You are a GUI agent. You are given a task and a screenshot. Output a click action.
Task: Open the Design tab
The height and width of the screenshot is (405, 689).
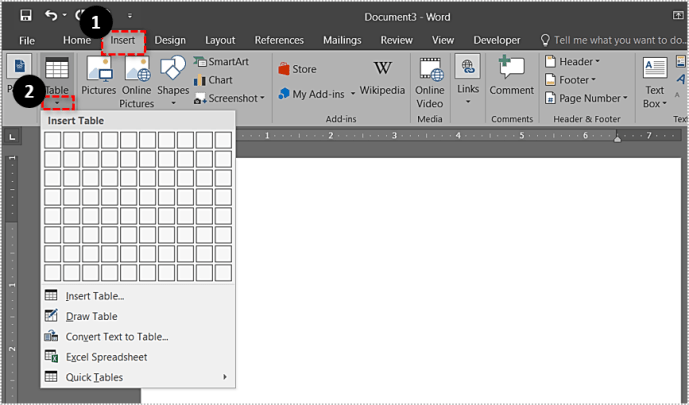pyautogui.click(x=170, y=40)
